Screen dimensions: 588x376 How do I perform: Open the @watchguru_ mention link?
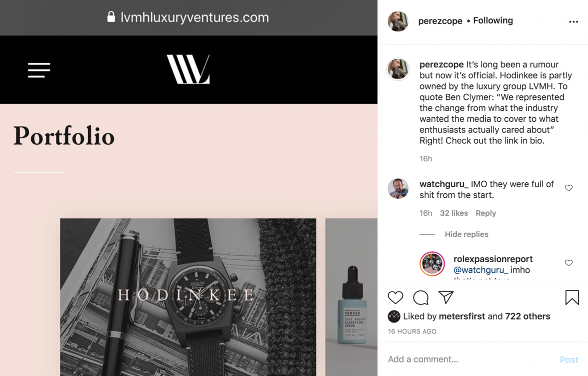[480, 270]
